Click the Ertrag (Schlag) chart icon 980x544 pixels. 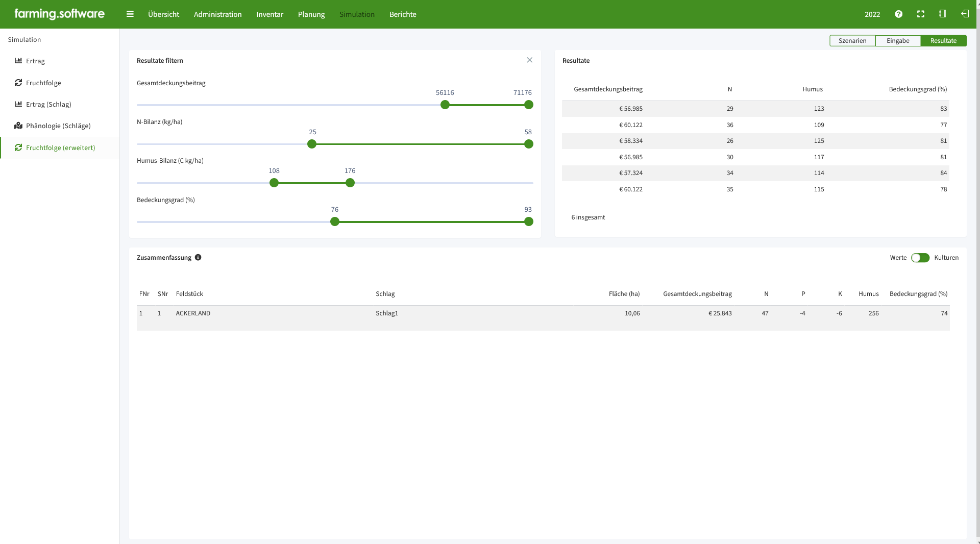(18, 104)
